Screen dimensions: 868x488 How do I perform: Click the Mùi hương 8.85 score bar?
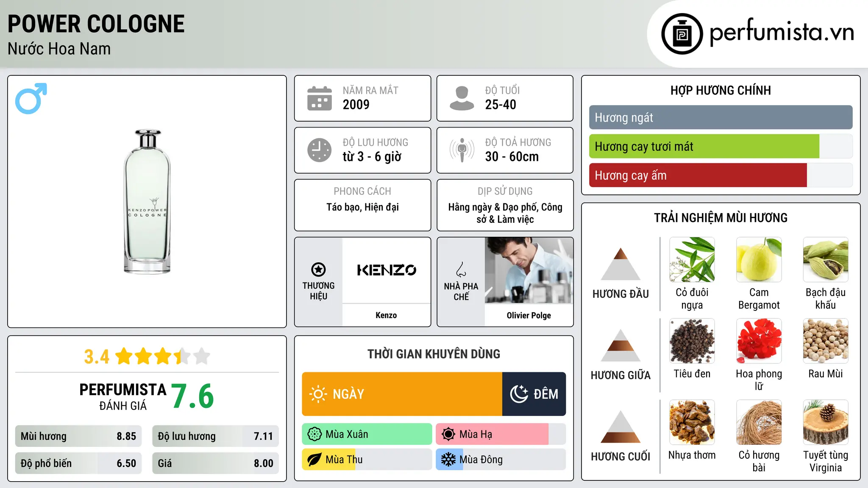tap(78, 436)
